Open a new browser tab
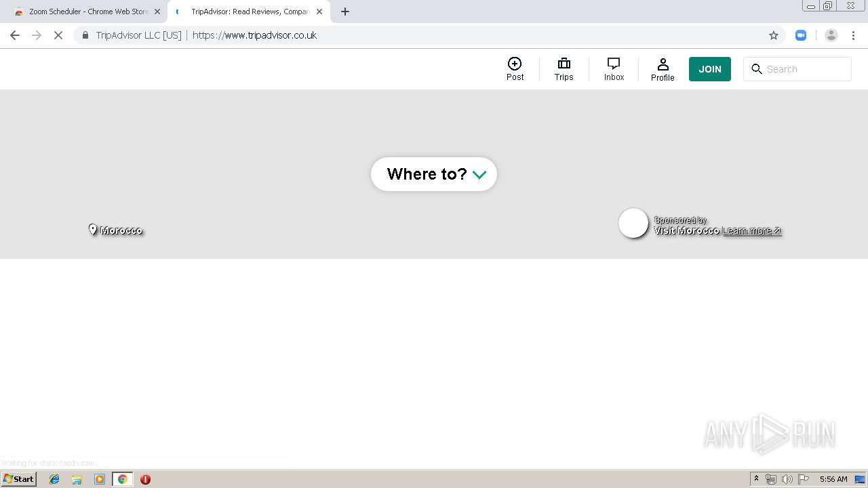The height and width of the screenshot is (488, 868). (345, 12)
